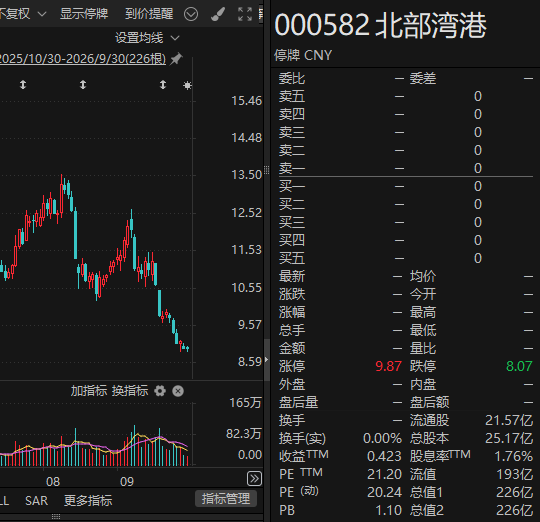Click the double-arrow expand icon under chart

pos(255,479)
